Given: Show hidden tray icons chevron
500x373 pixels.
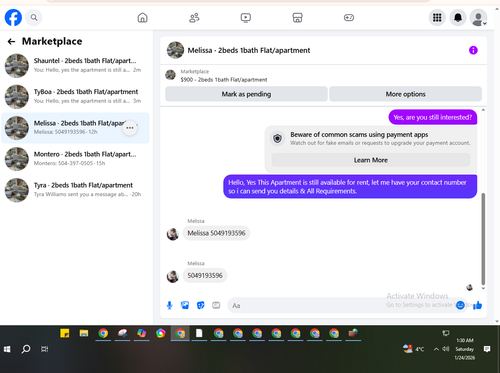Looking at the screenshot, I should pos(436,349).
